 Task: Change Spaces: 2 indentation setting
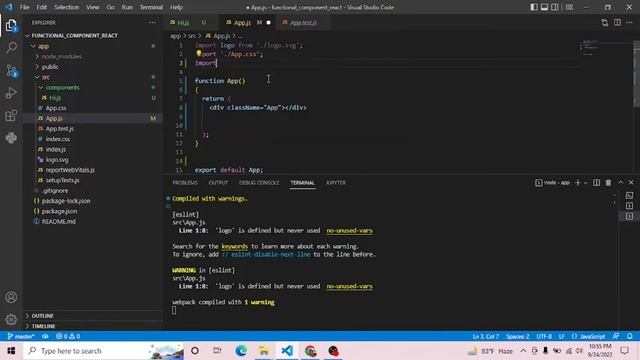point(518,336)
